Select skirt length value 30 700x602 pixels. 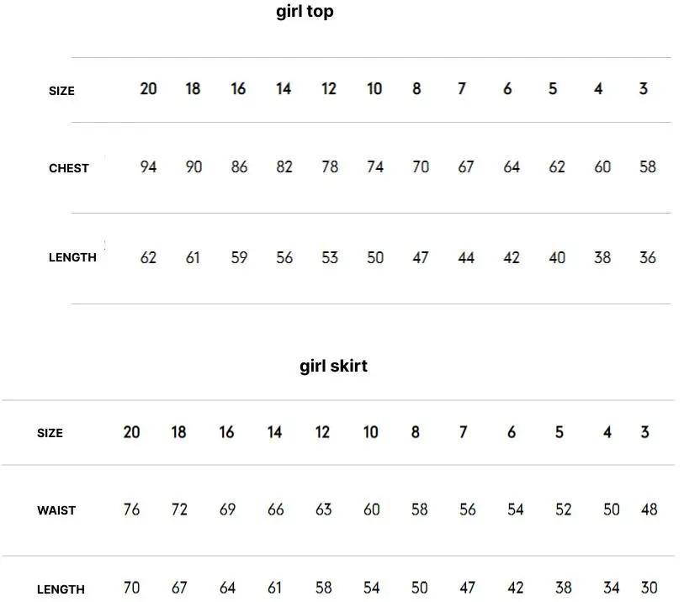pyautogui.click(x=650, y=588)
